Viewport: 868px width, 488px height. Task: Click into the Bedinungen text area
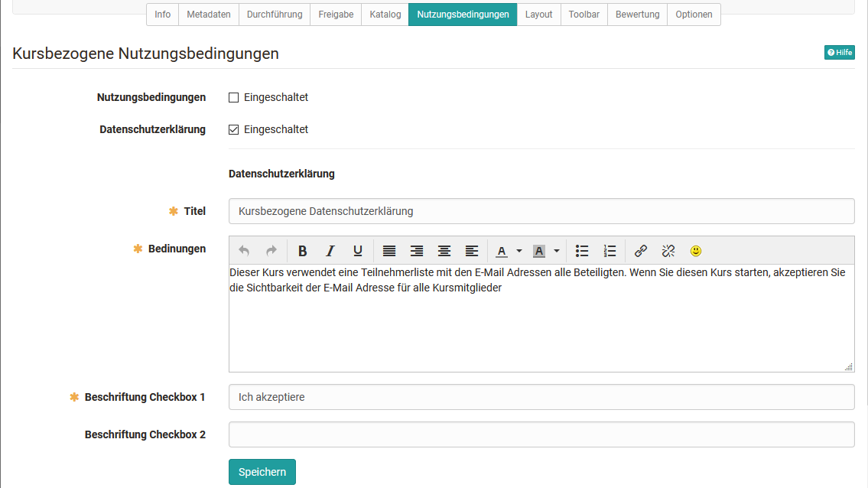[541, 318]
